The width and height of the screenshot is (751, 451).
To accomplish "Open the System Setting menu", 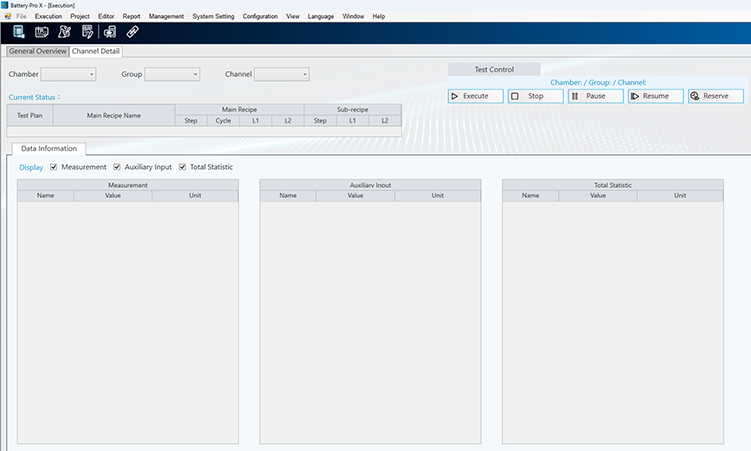I will (213, 17).
